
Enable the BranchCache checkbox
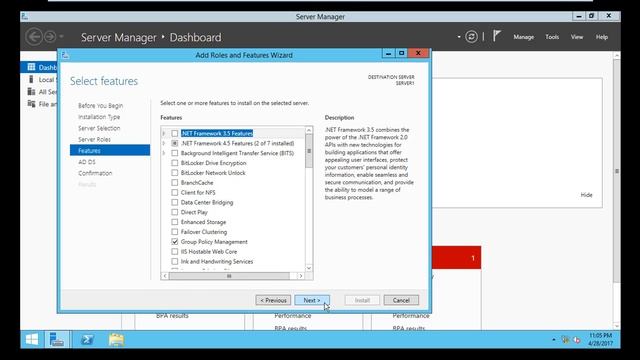pyautogui.click(x=175, y=182)
